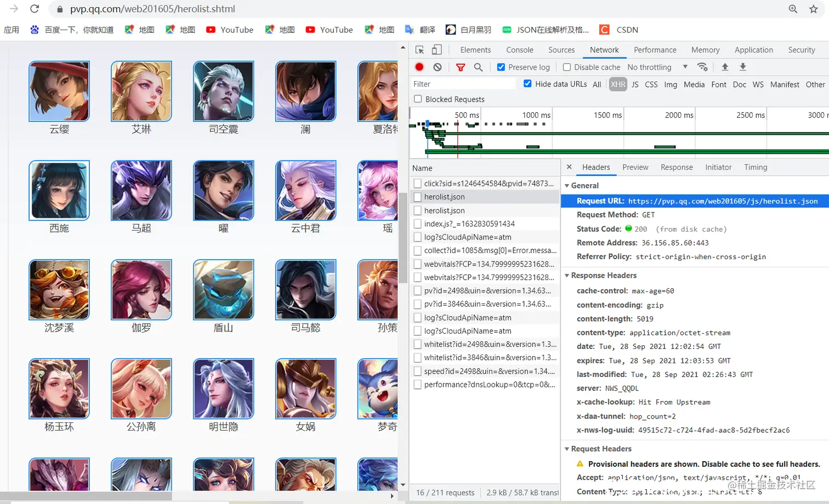The width and height of the screenshot is (829, 504).
Task: Open the 翻译 bookmark
Action: (420, 30)
